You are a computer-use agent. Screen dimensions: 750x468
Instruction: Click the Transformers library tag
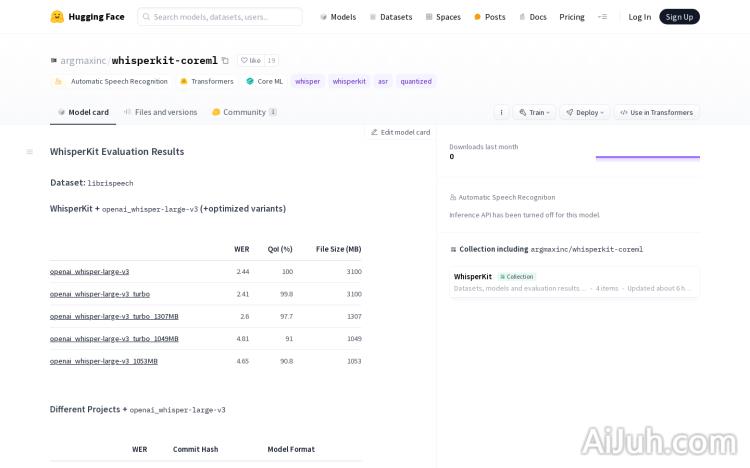206,81
